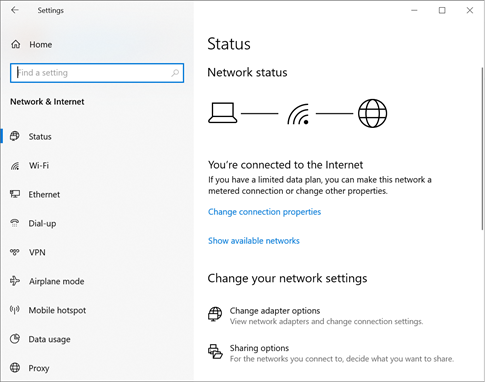The height and width of the screenshot is (382, 485).
Task: Click the Wi-Fi icon in network diagram
Action: 298,114
